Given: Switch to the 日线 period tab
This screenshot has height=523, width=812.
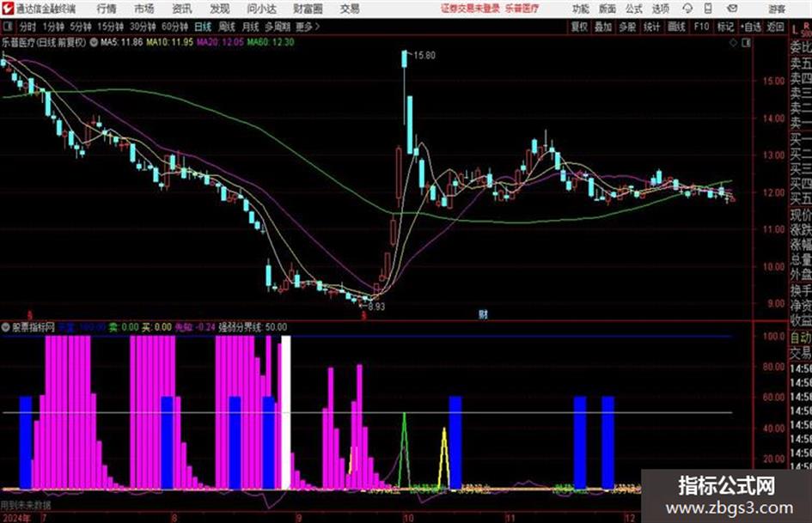Looking at the screenshot, I should pyautogui.click(x=203, y=27).
